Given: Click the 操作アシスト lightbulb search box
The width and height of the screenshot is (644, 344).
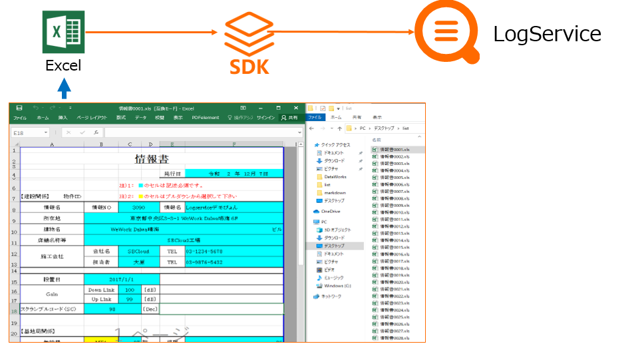Looking at the screenshot, I should (x=240, y=118).
